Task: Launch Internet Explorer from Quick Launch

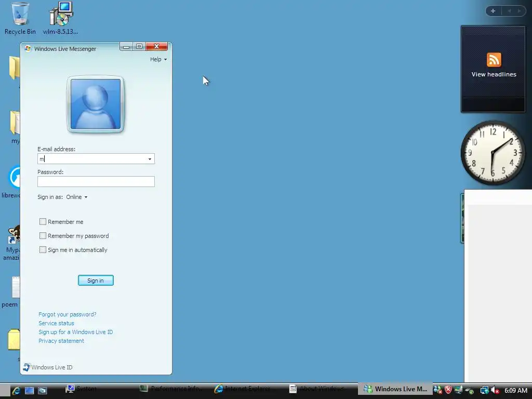Action: tap(16, 390)
